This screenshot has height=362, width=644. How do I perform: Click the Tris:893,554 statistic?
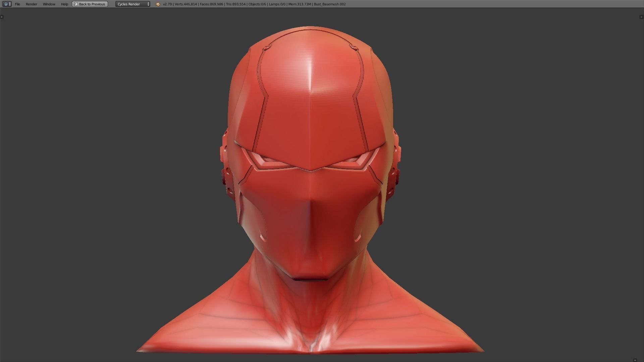coord(236,4)
